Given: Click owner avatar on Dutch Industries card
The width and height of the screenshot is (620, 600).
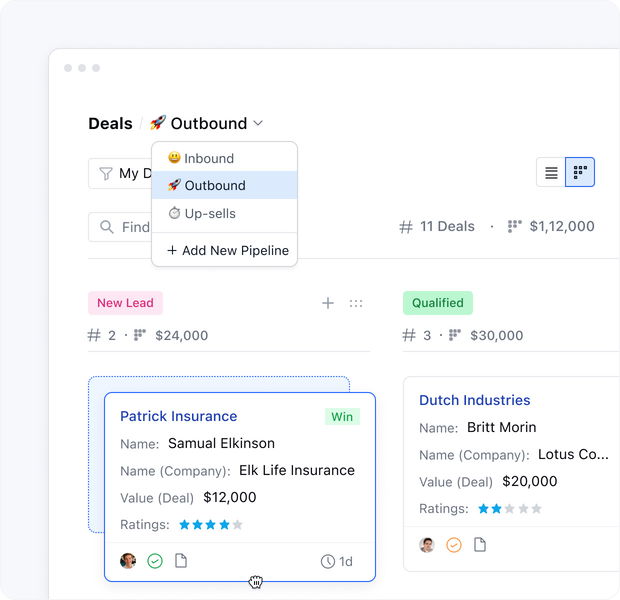Looking at the screenshot, I should 427,545.
